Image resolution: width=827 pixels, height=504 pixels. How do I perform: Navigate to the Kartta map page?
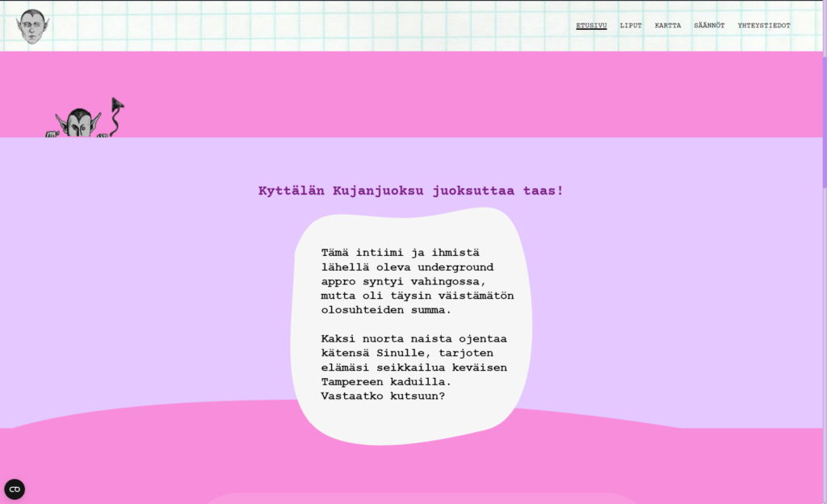coord(668,25)
